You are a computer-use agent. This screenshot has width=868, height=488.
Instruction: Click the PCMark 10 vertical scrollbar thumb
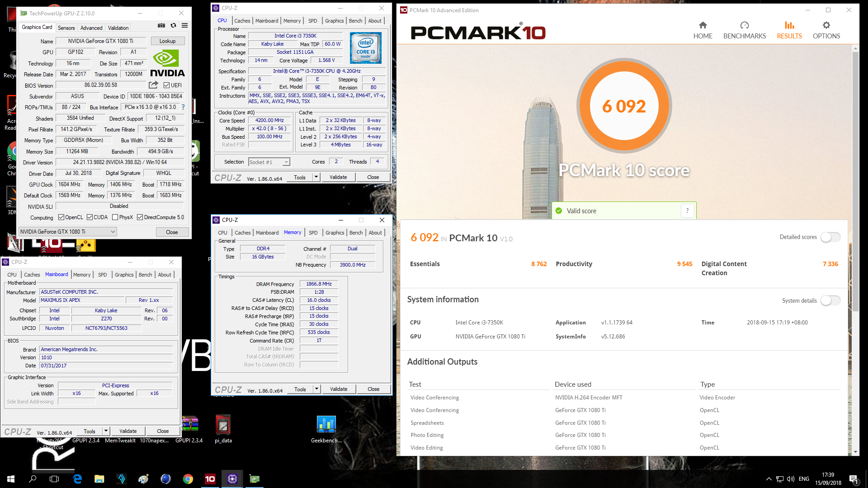[x=855, y=181]
